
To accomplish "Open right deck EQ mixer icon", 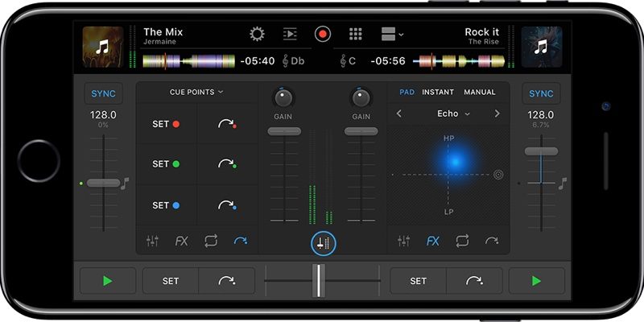I will coord(404,241).
